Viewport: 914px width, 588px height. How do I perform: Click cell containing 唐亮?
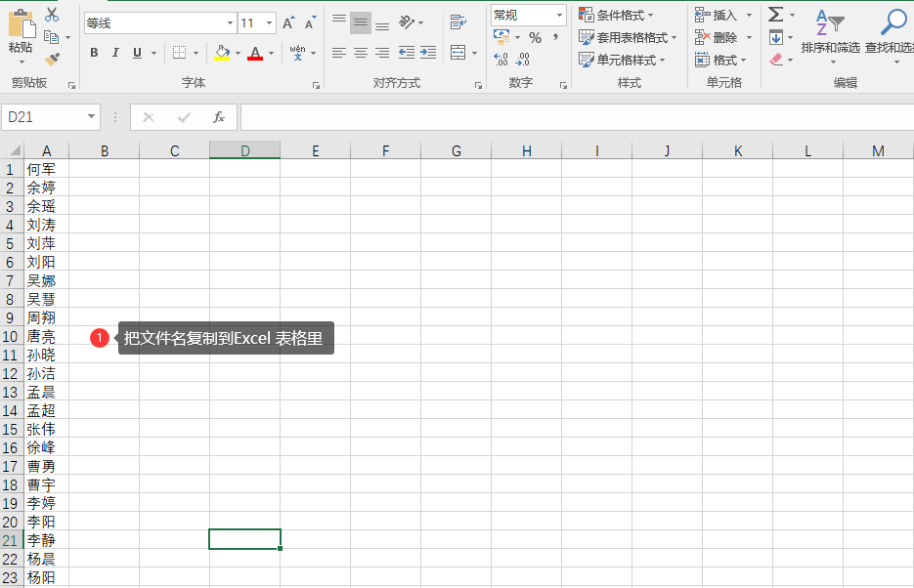coord(46,337)
